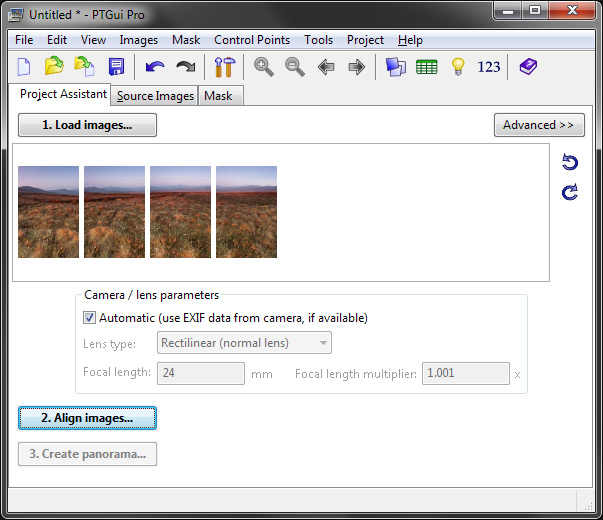
Task: Open options via hammer and wrench icon
Action: point(225,67)
